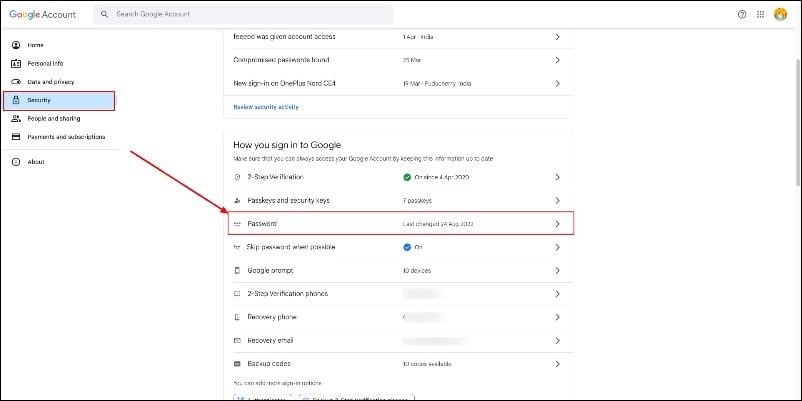Click the Security padlock icon
This screenshot has height=401, width=802.
tap(16, 100)
